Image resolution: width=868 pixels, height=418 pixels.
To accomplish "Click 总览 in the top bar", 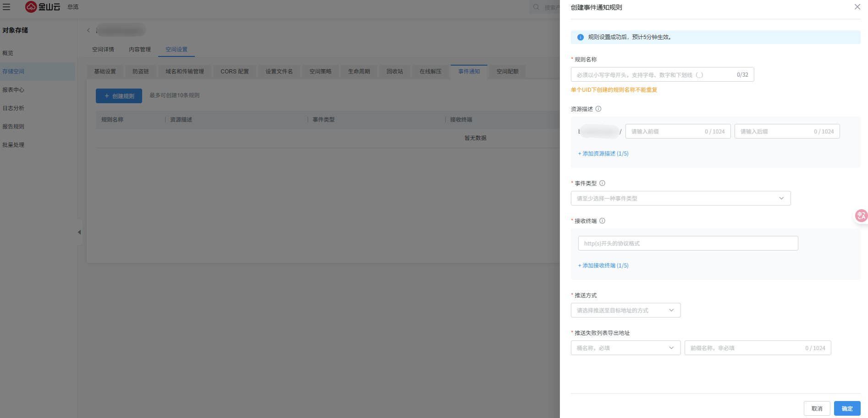I will [x=73, y=7].
